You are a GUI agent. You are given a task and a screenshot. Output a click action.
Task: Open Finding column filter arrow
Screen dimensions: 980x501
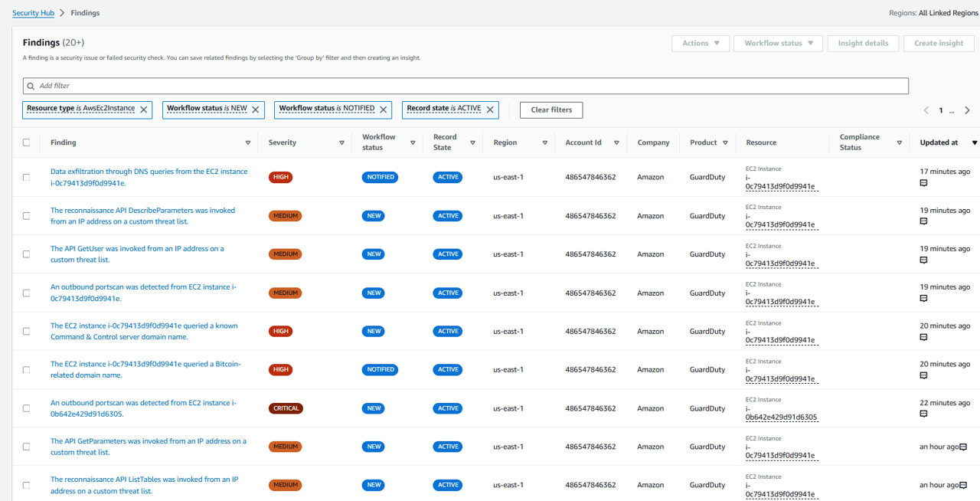[x=248, y=142]
